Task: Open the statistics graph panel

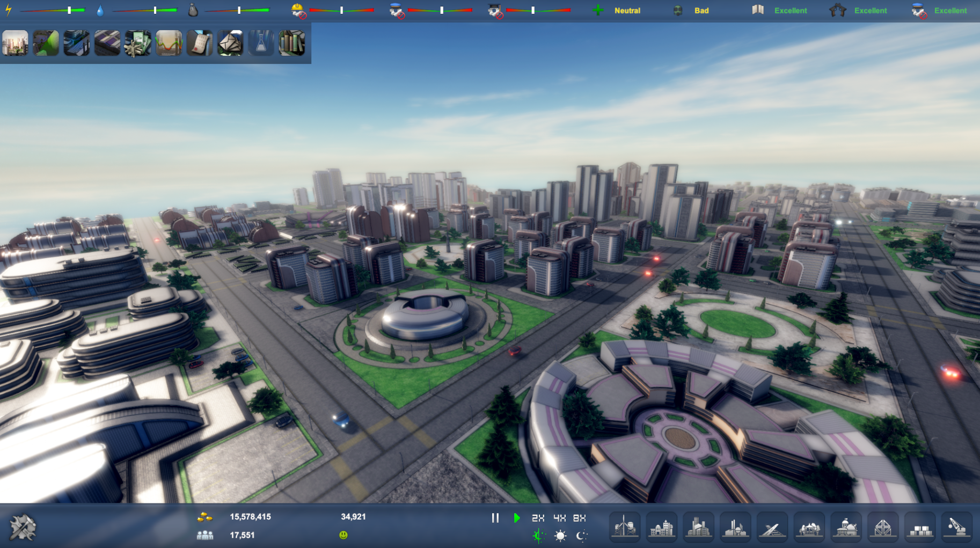Action: [169, 43]
